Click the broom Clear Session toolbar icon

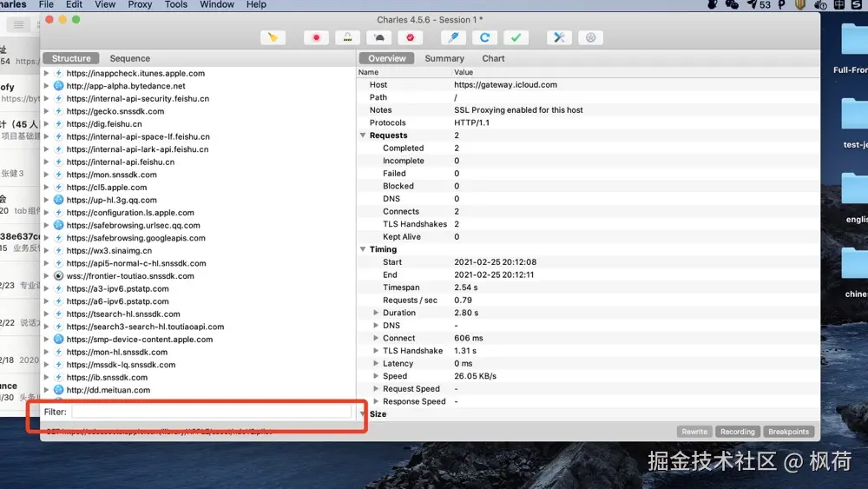(273, 37)
